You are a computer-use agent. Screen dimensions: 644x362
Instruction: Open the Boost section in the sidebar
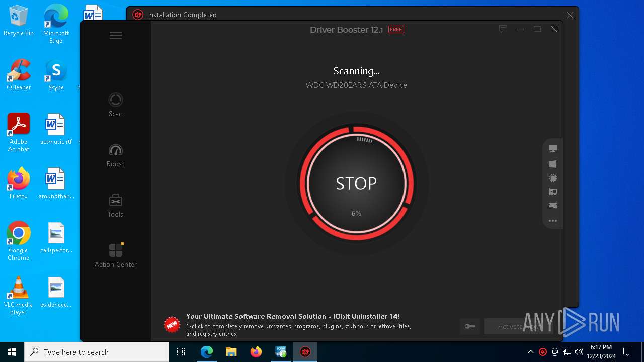tap(116, 155)
